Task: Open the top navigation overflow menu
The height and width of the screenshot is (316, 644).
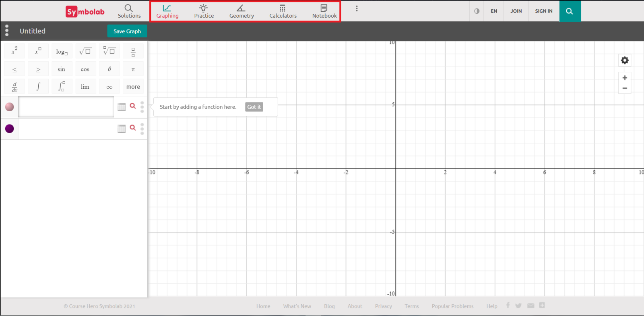Action: click(357, 8)
